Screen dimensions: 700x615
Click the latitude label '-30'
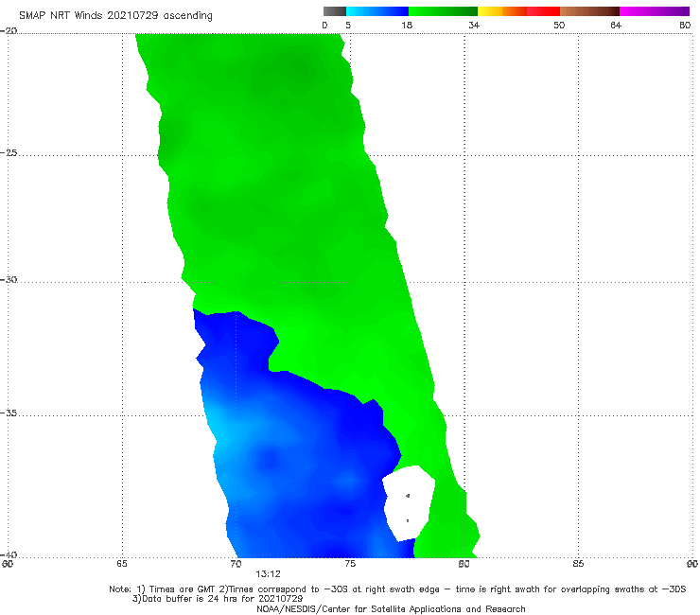(9, 279)
